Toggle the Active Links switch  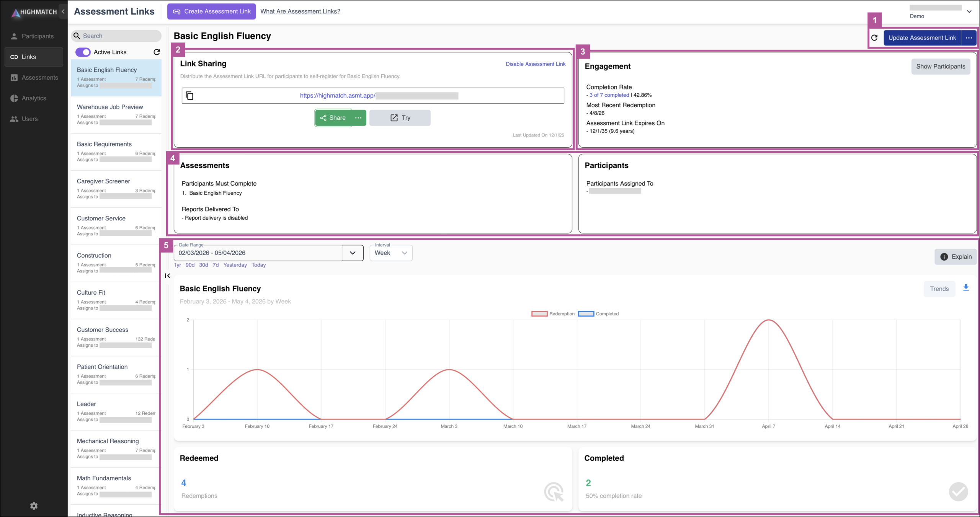click(83, 52)
